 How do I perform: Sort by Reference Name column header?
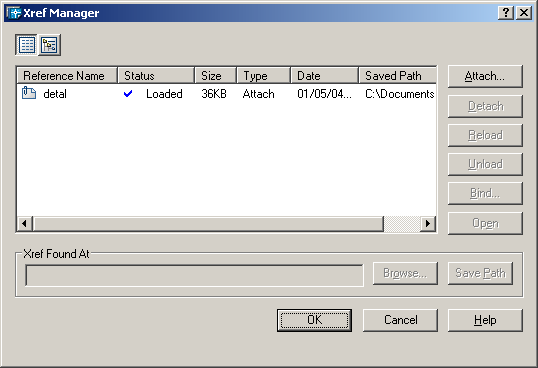(67, 75)
